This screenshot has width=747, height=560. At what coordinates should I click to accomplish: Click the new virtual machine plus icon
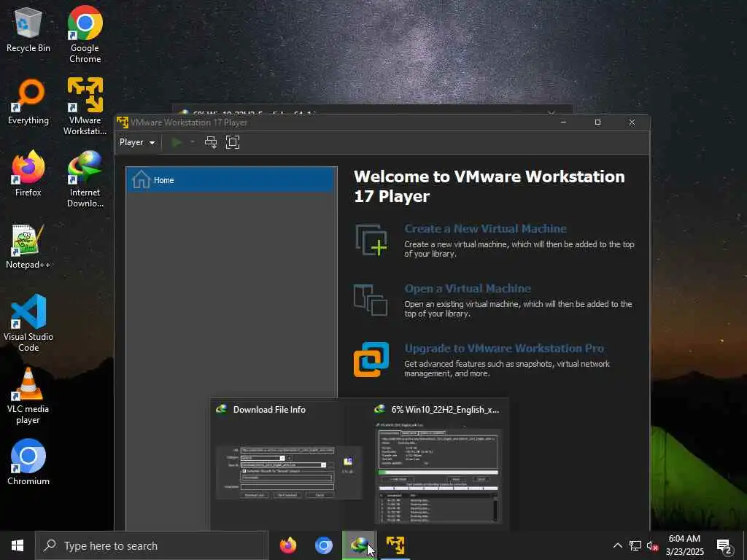371,240
